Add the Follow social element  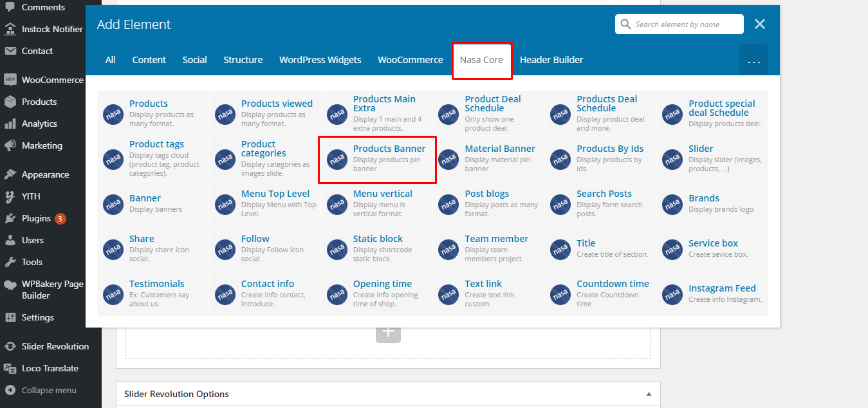click(264, 249)
